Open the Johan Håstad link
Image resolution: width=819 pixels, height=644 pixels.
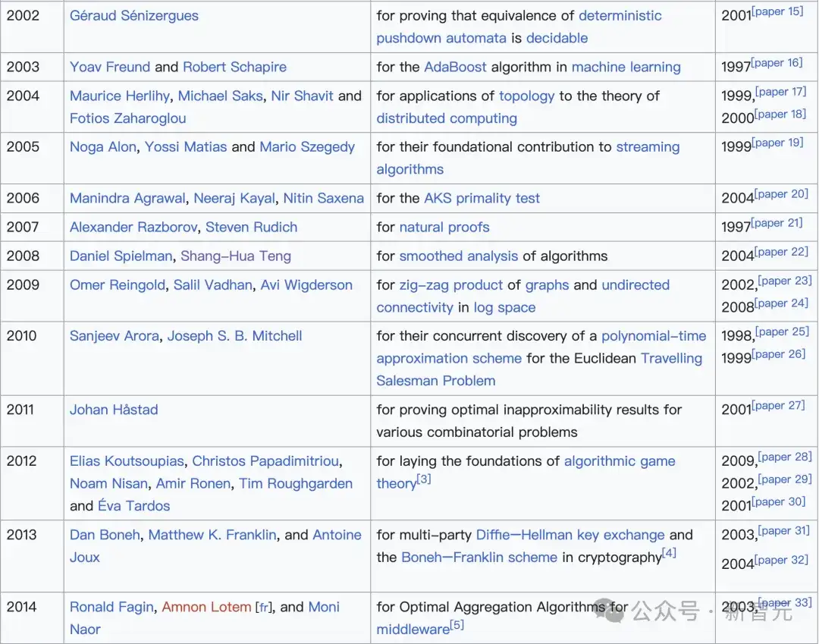114,410
